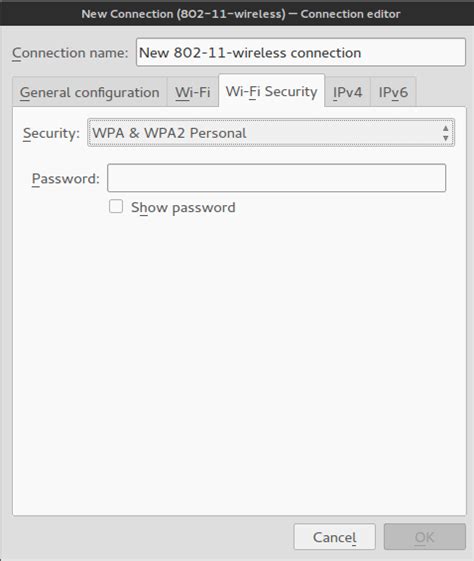Open the IPv6 settings tab

393,92
